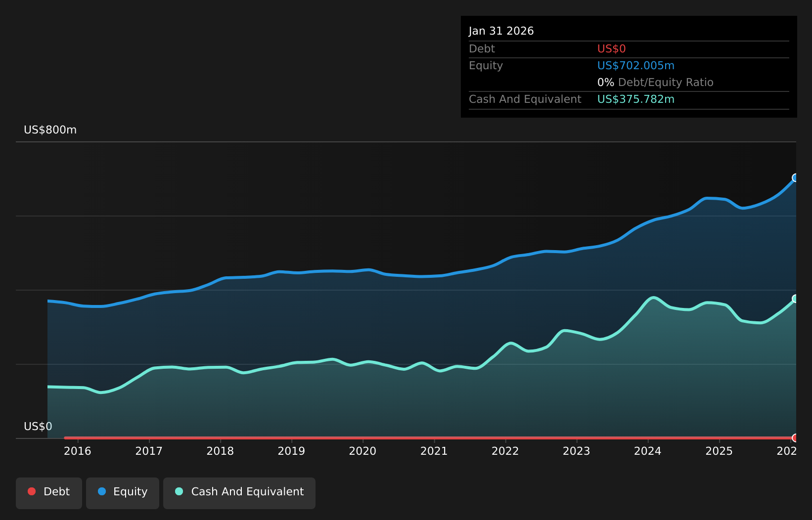Click the 2022 x-axis label
This screenshot has height=520, width=812.
tap(505, 451)
